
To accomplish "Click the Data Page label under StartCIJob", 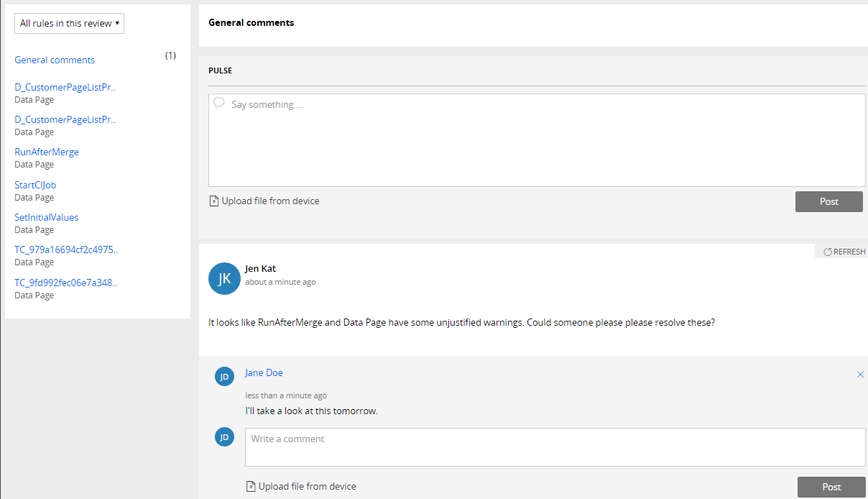I will (34, 197).
